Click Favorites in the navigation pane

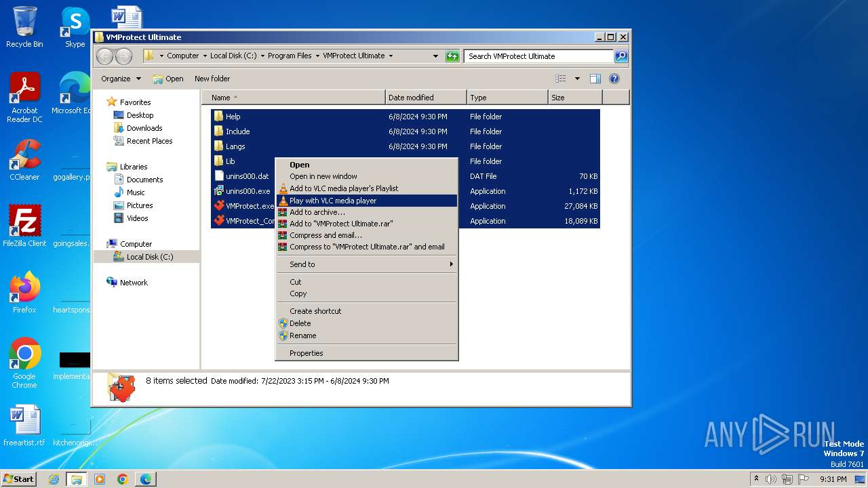click(135, 102)
